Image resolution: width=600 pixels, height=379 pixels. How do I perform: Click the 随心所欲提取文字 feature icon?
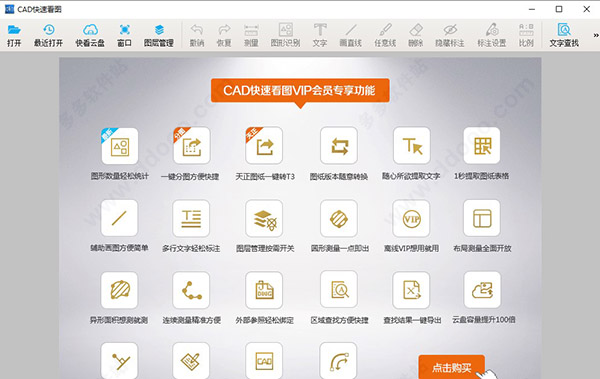(412, 146)
